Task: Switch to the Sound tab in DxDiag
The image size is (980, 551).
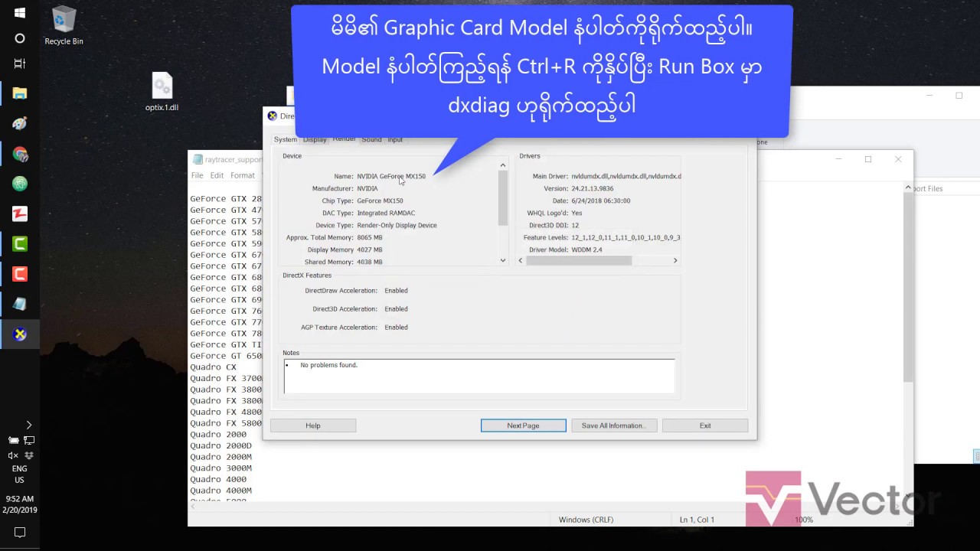Action: [371, 139]
